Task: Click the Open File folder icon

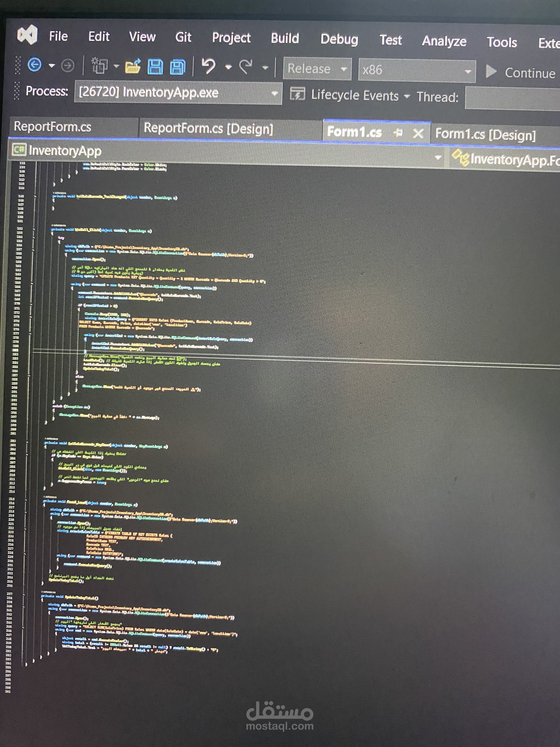Action: 132,67
